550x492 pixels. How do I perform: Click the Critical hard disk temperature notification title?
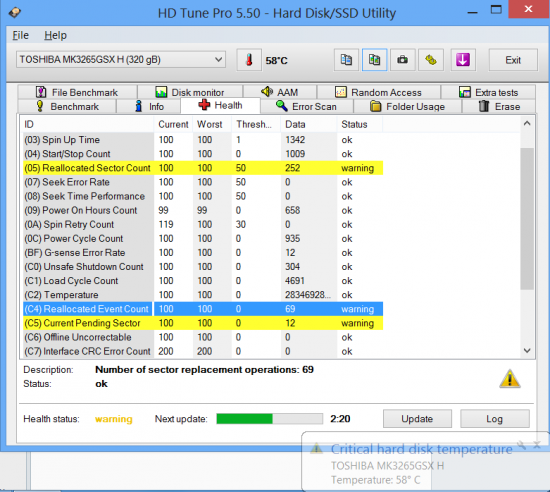tap(422, 449)
